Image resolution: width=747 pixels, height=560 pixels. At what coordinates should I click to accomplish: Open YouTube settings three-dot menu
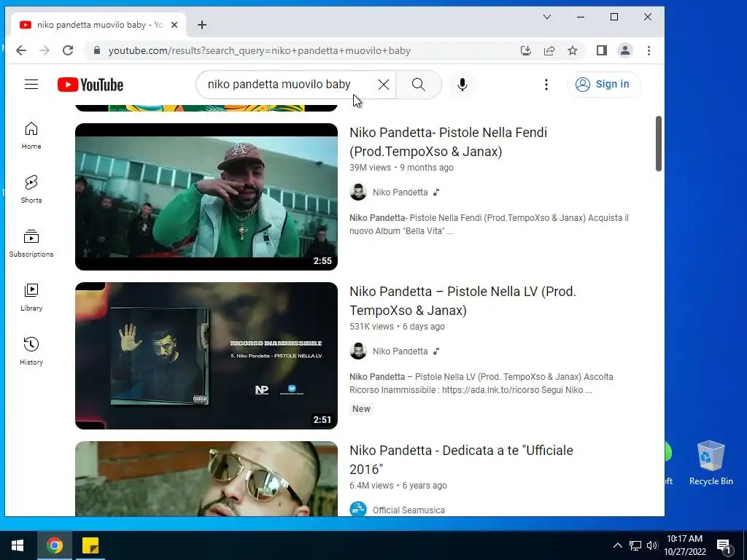[546, 85]
